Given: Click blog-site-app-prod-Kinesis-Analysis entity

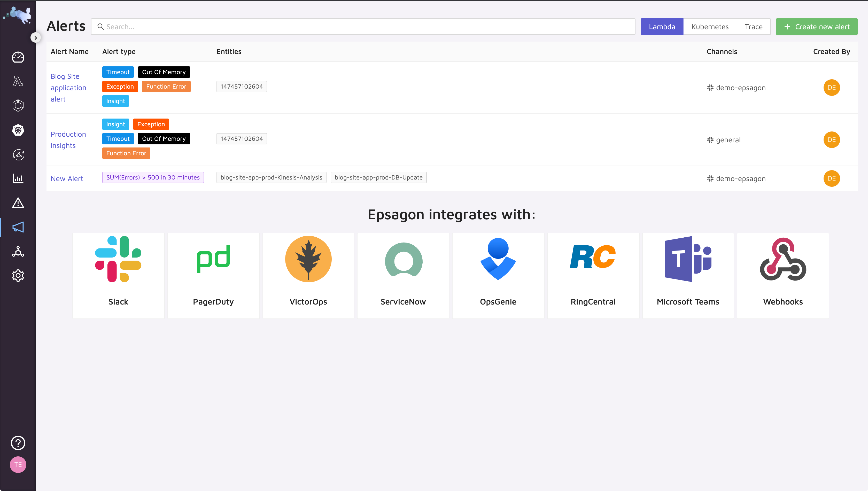Looking at the screenshot, I should [x=271, y=177].
